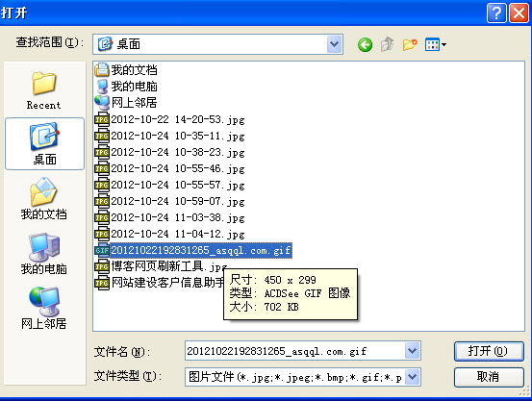Close the 打开 dialog
This screenshot has width=532, height=401.
(519, 13)
